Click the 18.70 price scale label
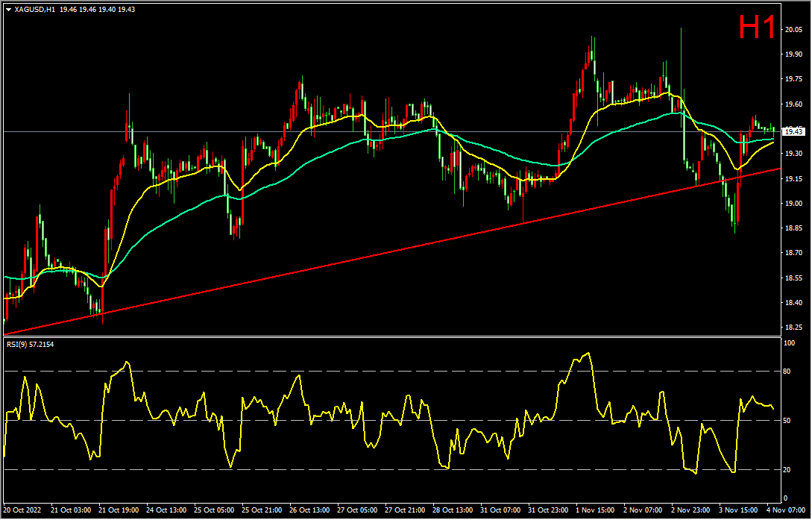812x520 pixels. (794, 253)
